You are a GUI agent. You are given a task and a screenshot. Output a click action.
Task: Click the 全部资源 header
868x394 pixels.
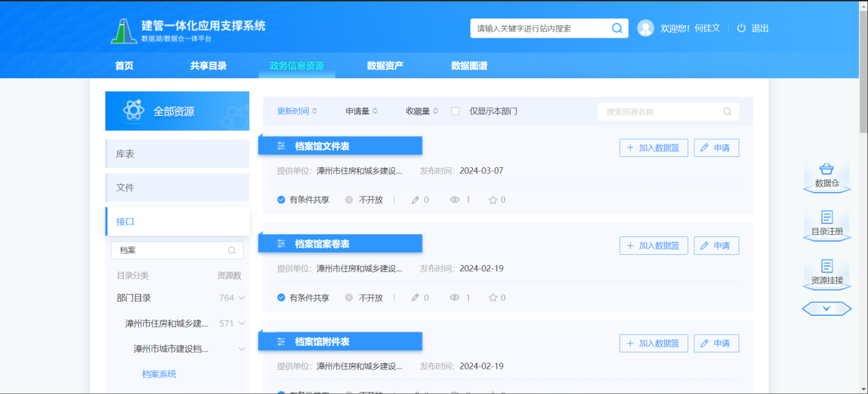click(177, 111)
